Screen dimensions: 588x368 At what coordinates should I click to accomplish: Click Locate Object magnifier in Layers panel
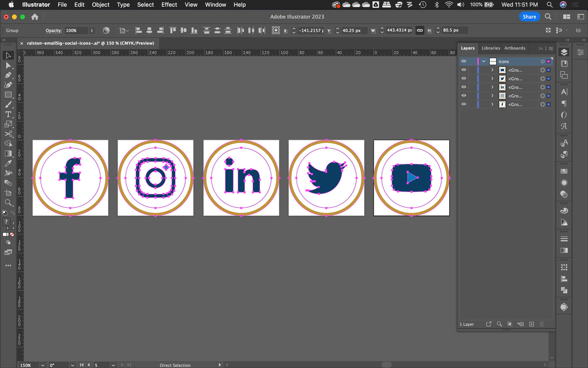[x=499, y=324]
